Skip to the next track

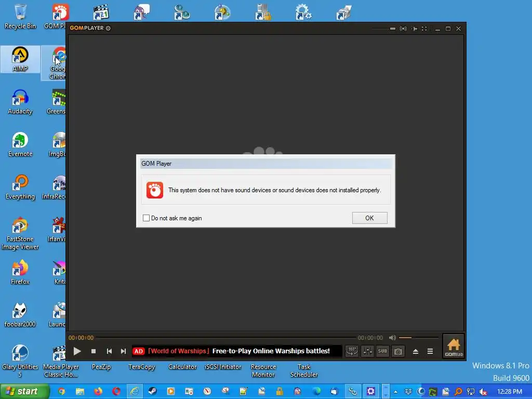coord(123,351)
